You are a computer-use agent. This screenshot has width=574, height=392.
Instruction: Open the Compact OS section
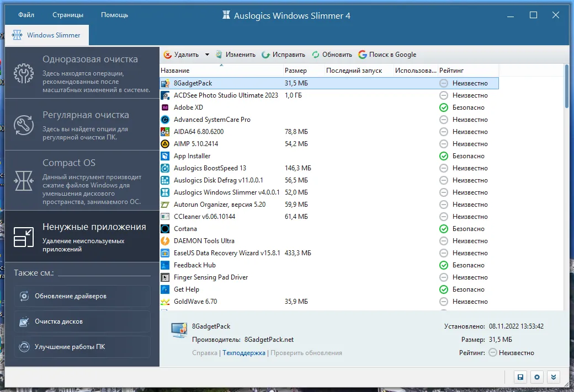[x=82, y=181]
